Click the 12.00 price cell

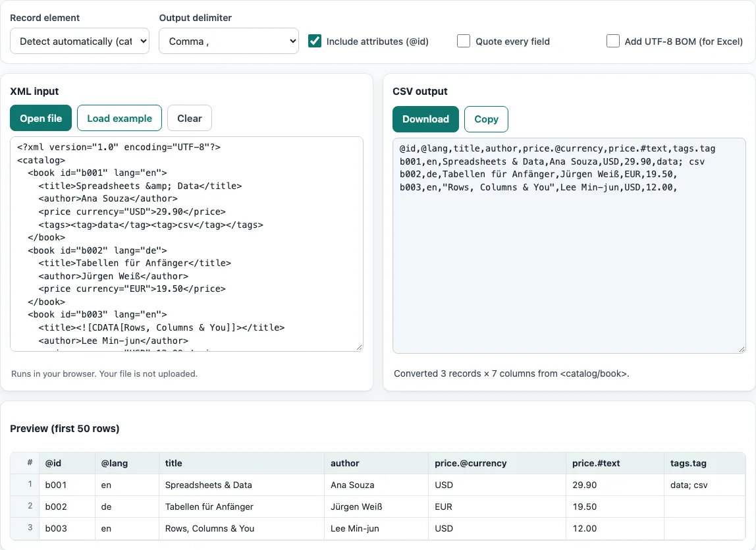(616, 528)
